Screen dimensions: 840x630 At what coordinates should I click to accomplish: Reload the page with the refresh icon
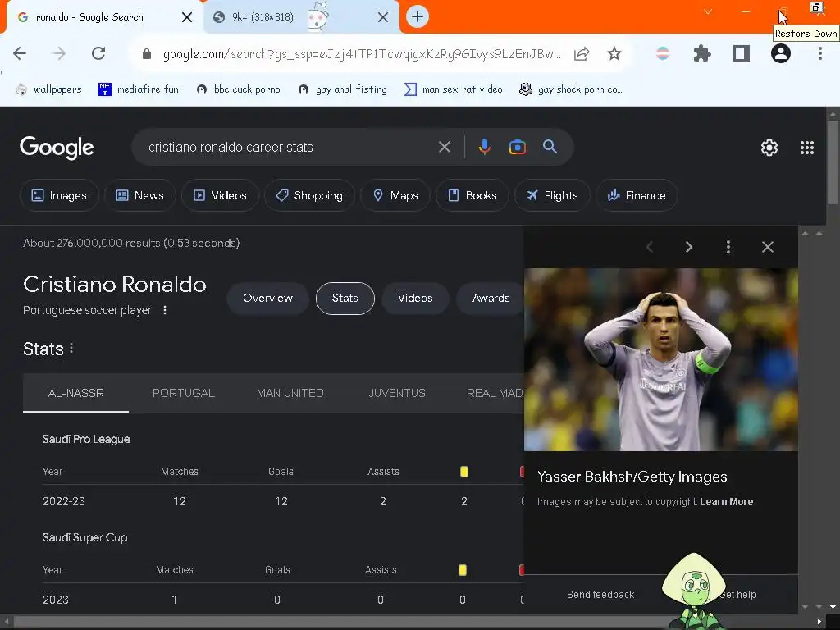(x=98, y=53)
